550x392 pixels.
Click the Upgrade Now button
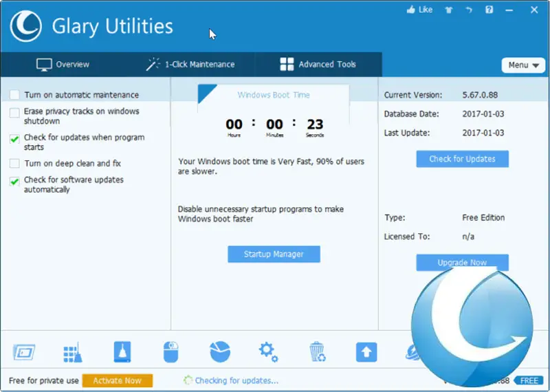pyautogui.click(x=462, y=263)
